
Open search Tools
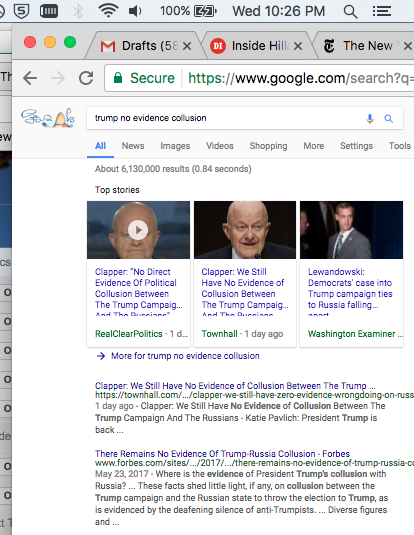(x=400, y=146)
